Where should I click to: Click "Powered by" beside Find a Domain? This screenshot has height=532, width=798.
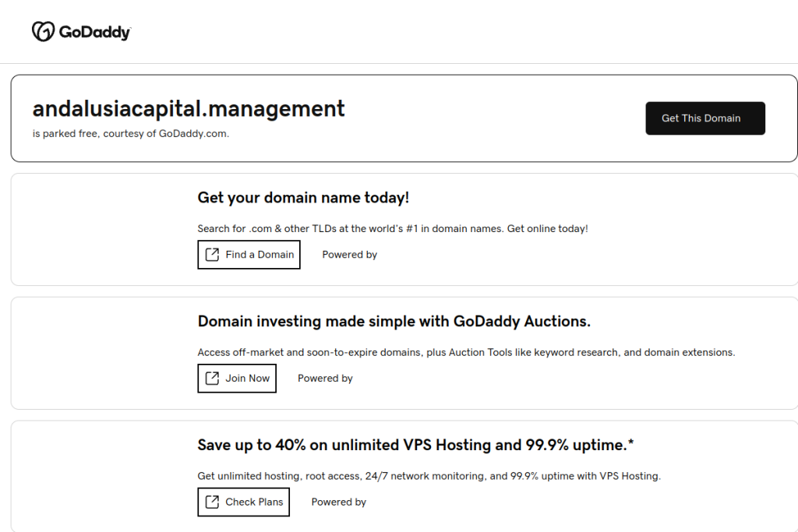click(x=349, y=255)
